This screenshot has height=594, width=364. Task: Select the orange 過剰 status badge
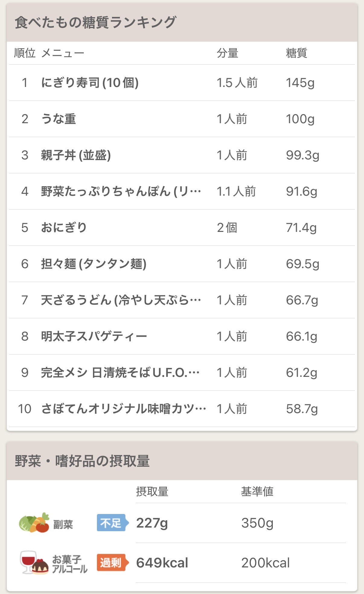coord(113,563)
